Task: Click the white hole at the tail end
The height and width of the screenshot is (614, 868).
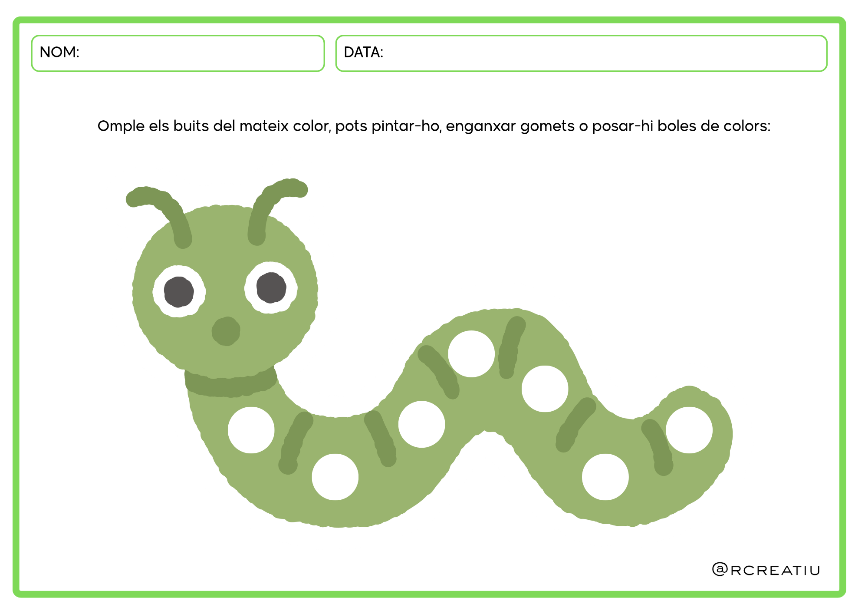Action: [689, 430]
